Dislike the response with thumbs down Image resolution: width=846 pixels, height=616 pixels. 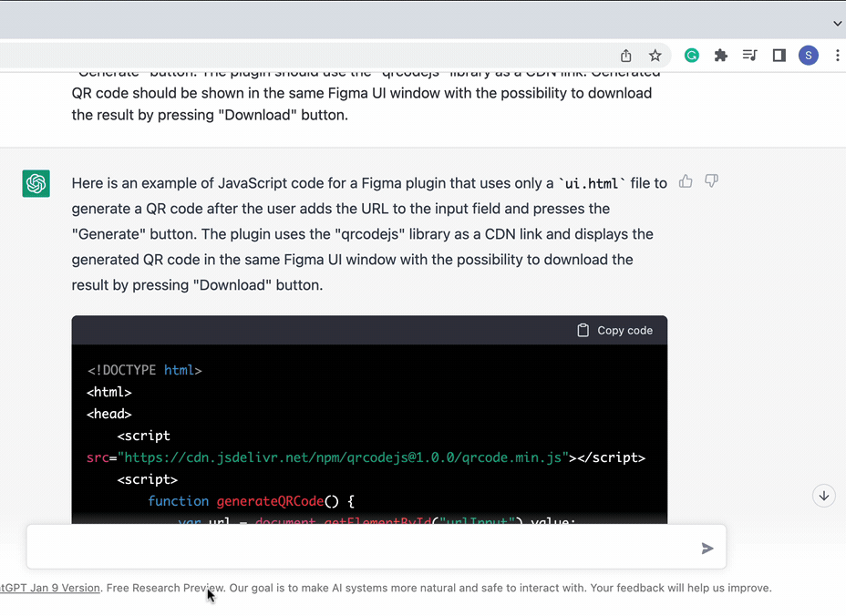coord(711,181)
